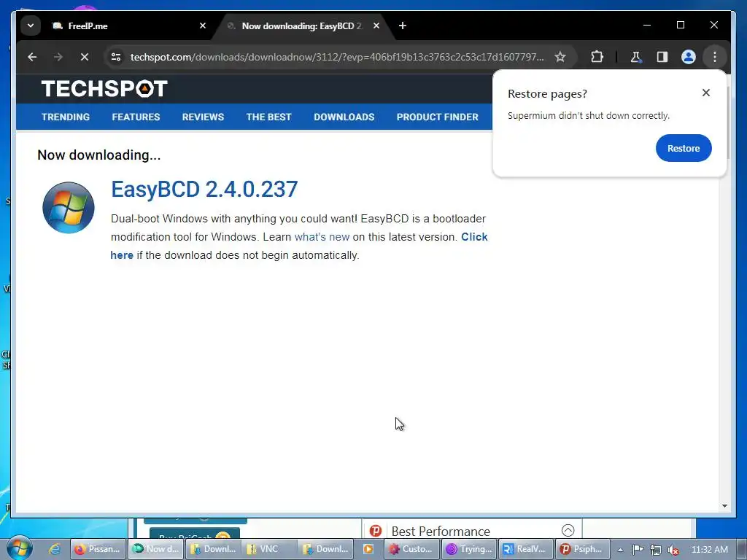Open the RealV... taskbar window

click(x=526, y=549)
